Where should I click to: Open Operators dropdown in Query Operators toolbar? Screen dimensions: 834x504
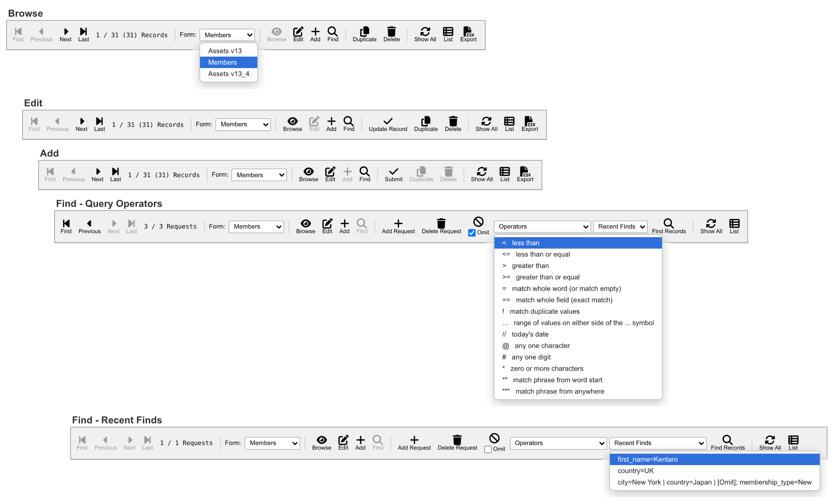tap(543, 227)
